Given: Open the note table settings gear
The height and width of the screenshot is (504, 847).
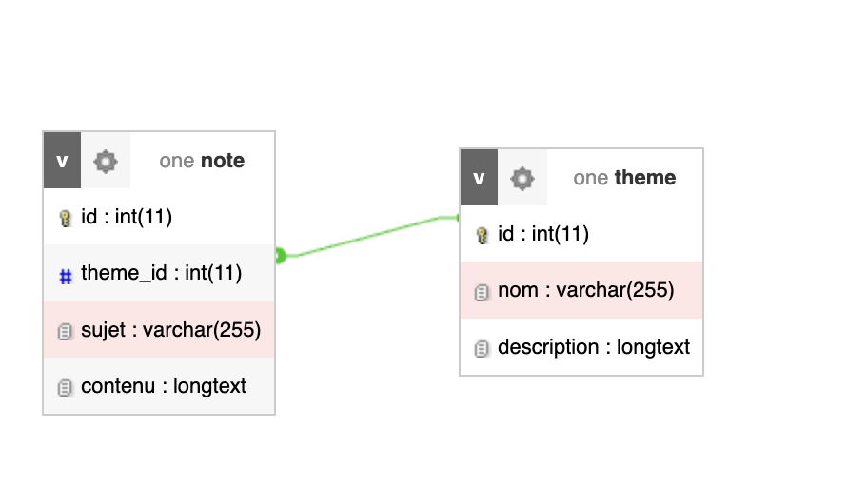Looking at the screenshot, I should [x=106, y=161].
